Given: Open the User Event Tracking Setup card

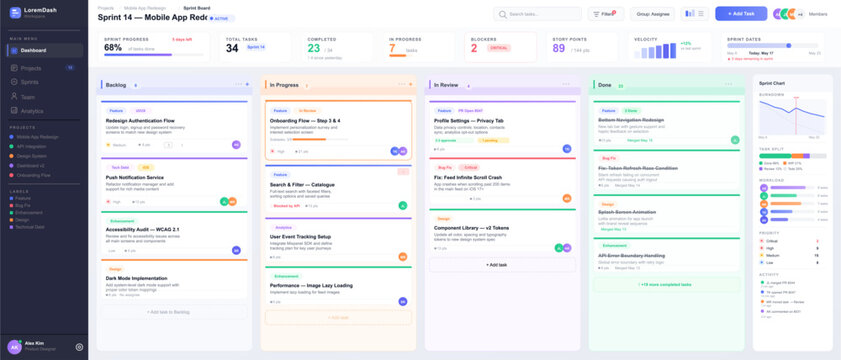Looking at the screenshot, I should click(338, 241).
